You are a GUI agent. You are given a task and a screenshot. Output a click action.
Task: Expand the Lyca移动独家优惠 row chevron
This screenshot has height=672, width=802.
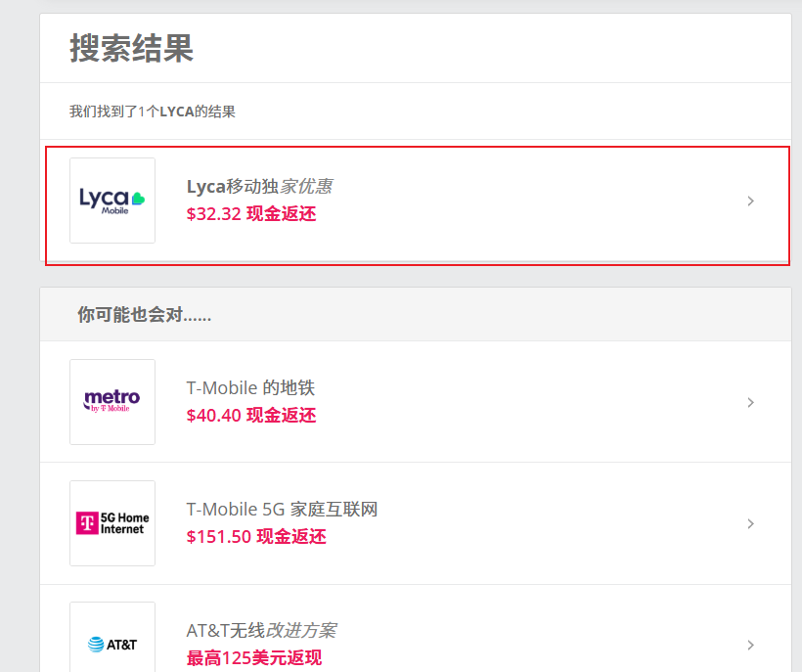point(750,201)
